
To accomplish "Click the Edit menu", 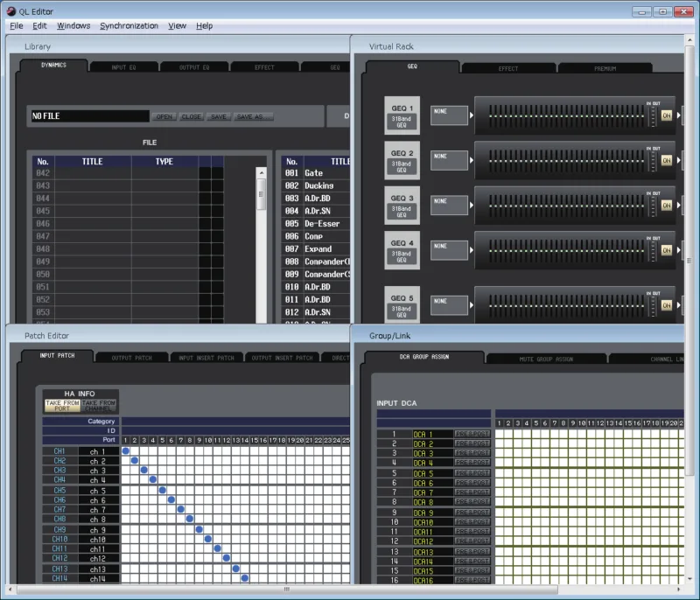I will click(39, 26).
